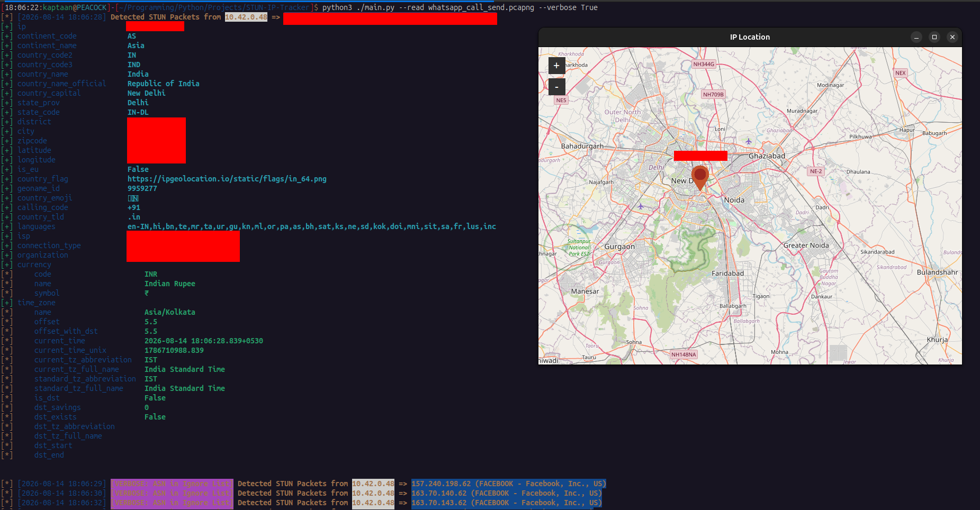The width and height of the screenshot is (980, 510).
Task: Minimize the IP Location window
Action: point(916,37)
